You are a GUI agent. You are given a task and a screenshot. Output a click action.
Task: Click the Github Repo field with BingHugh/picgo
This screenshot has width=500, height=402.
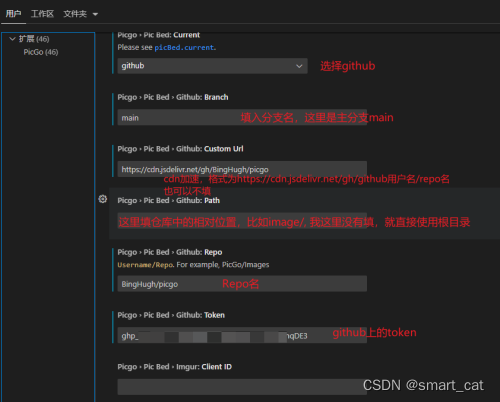(x=242, y=284)
